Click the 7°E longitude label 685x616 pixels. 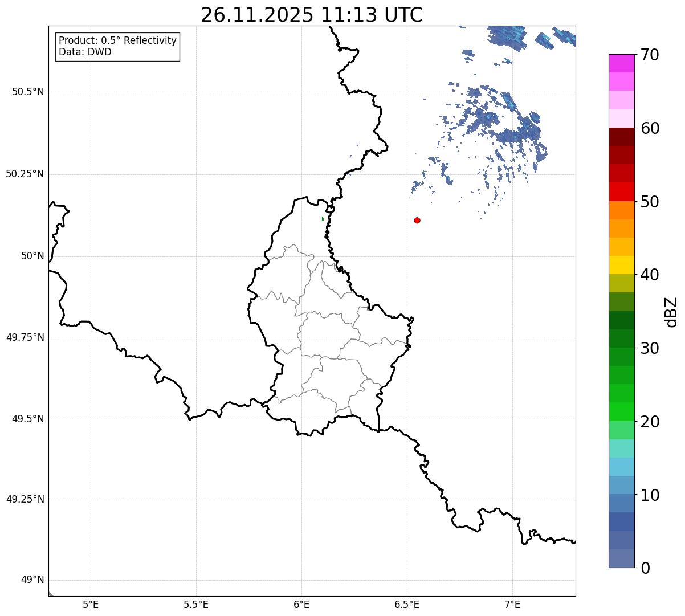pyautogui.click(x=512, y=605)
